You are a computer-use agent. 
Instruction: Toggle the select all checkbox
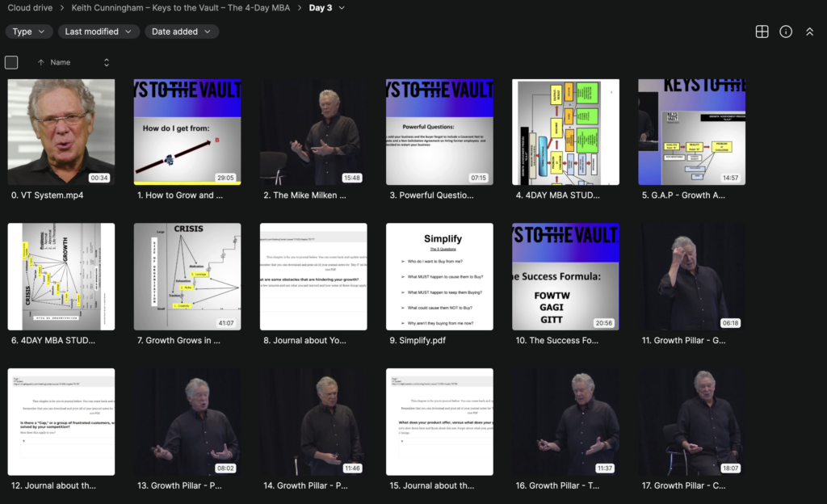pos(11,62)
